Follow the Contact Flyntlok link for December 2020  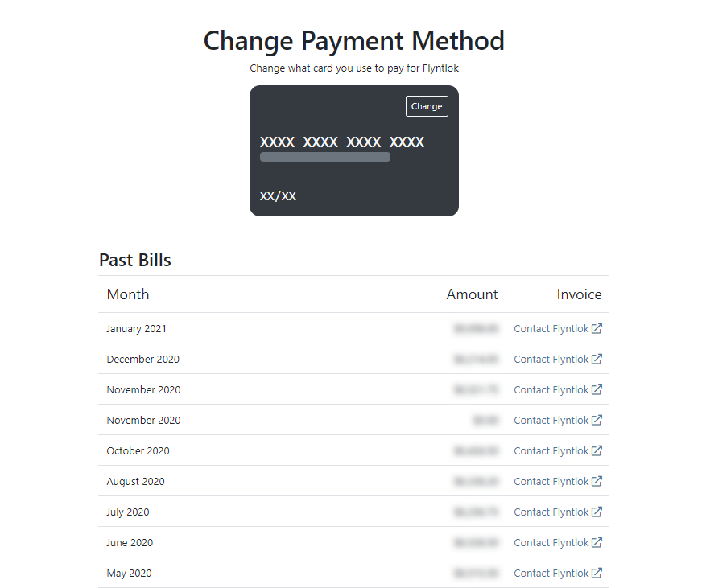coord(551,360)
